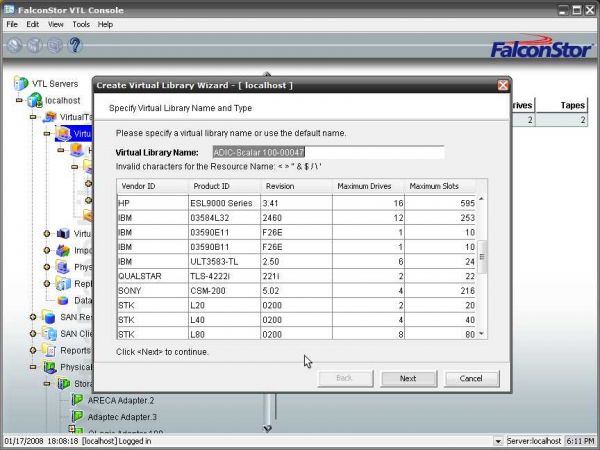Screen dimensions: 600x450
Task: Click the library list scrollbar thumb
Action: point(482,257)
